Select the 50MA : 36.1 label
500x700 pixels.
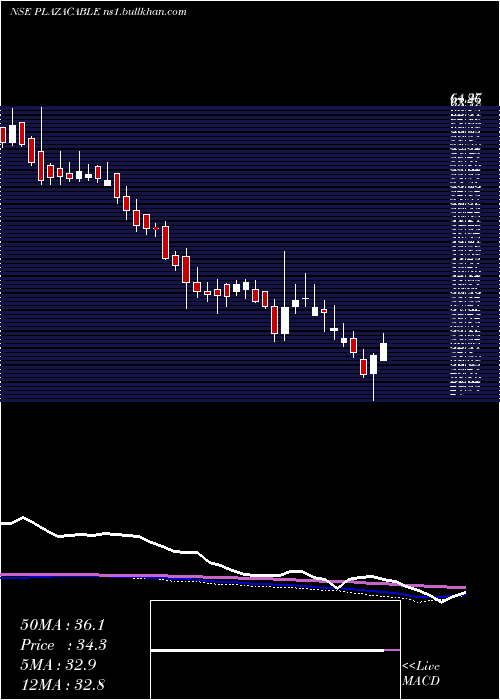tap(63, 625)
